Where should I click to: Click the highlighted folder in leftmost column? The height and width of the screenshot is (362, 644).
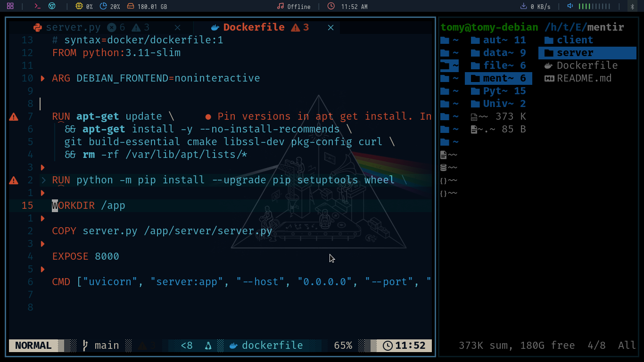coord(449,66)
